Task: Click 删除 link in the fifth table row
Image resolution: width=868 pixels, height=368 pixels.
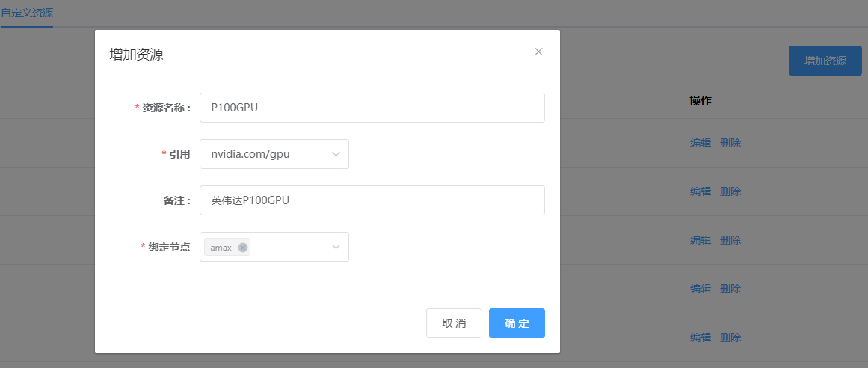Action: coord(730,337)
